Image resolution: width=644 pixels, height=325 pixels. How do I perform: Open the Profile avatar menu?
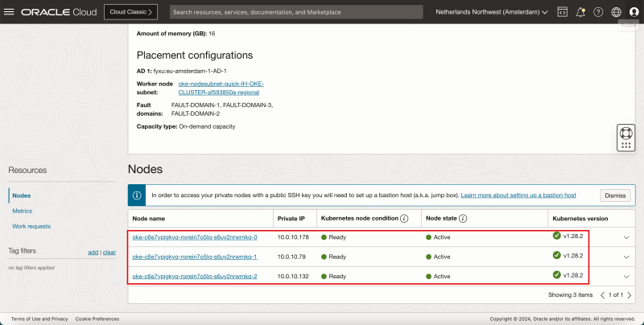coord(634,12)
